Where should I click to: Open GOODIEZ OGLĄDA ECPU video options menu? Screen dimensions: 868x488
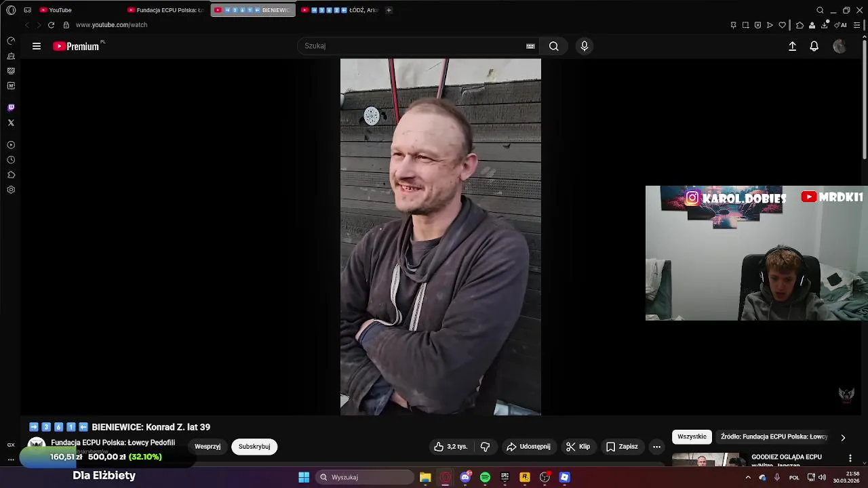point(850,458)
